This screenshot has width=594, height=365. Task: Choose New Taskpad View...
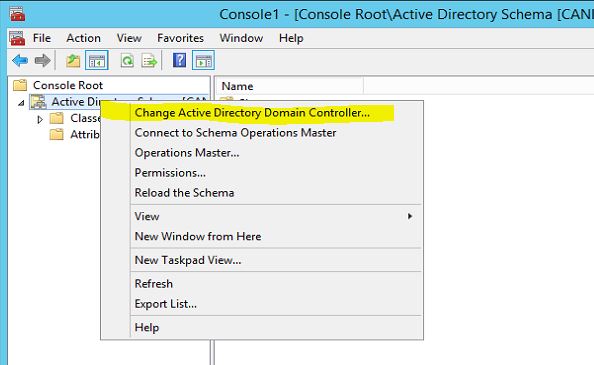pos(262,260)
